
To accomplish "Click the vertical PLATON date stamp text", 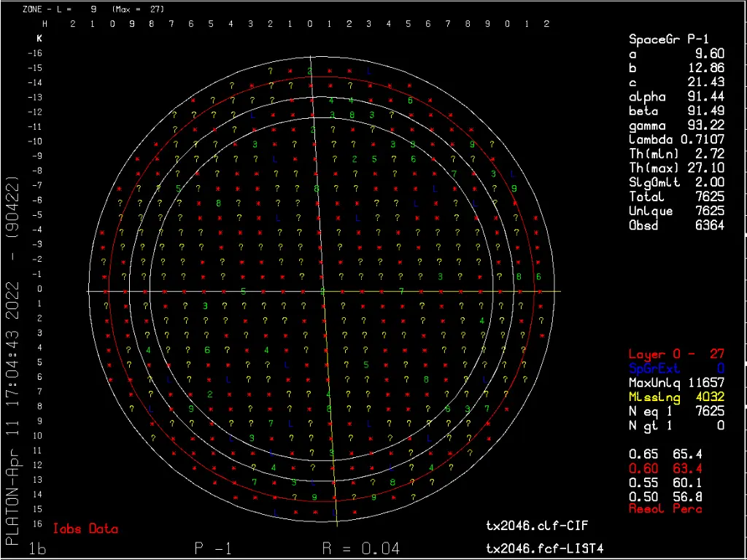I will [x=12, y=360].
